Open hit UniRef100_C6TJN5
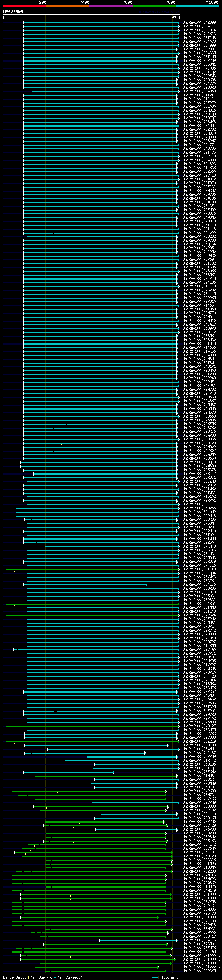222x980 pixels. 199,57
